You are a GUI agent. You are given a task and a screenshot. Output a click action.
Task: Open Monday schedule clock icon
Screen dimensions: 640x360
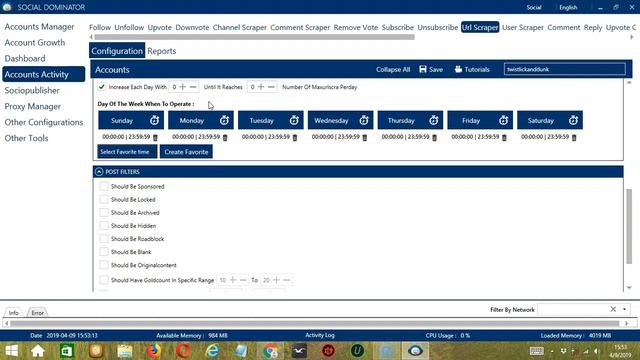pyautogui.click(x=224, y=120)
